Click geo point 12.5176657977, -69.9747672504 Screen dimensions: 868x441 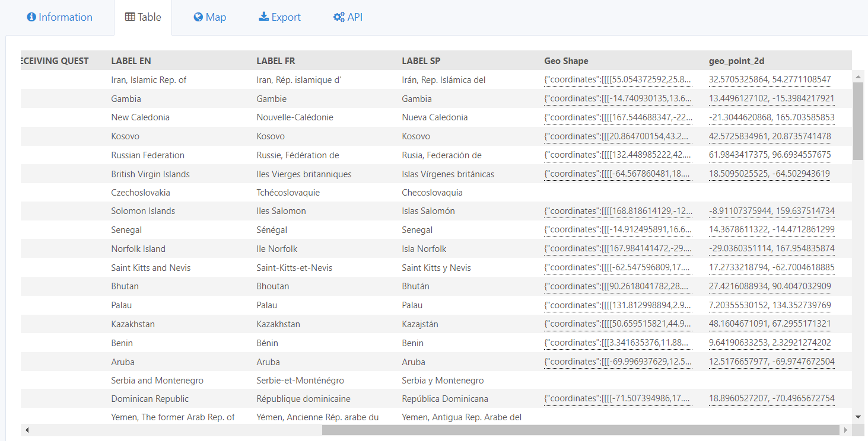coord(772,362)
